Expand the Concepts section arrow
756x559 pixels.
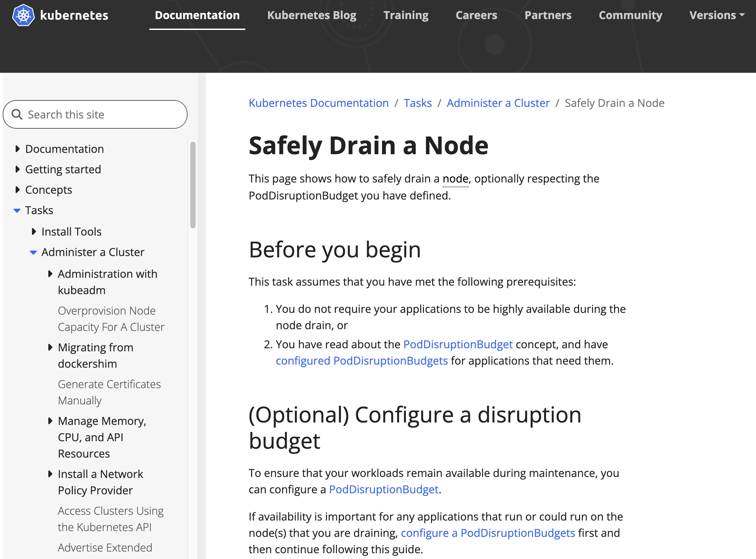pos(17,190)
